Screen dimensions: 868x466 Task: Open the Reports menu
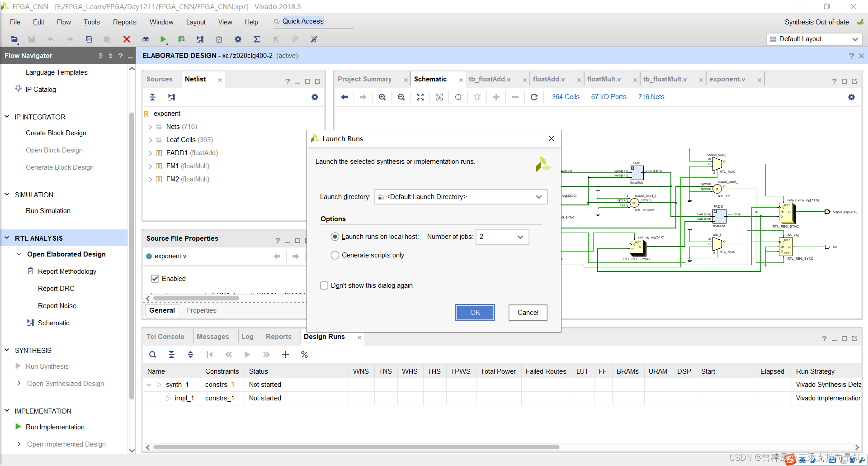(124, 22)
